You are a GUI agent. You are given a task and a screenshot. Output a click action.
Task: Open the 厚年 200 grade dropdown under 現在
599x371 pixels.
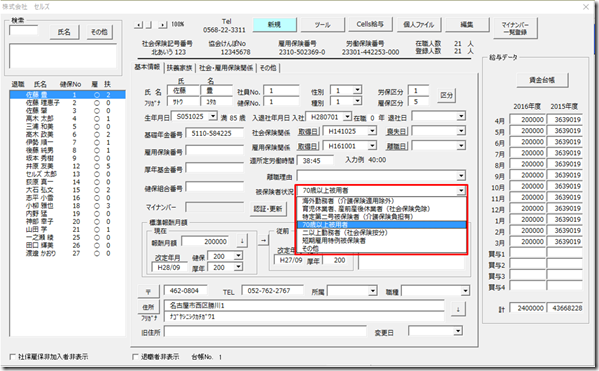[x=238, y=267]
